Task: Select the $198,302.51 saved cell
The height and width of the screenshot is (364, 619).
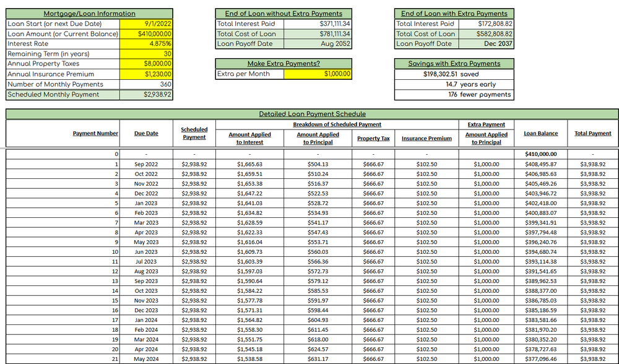Action: (x=454, y=74)
